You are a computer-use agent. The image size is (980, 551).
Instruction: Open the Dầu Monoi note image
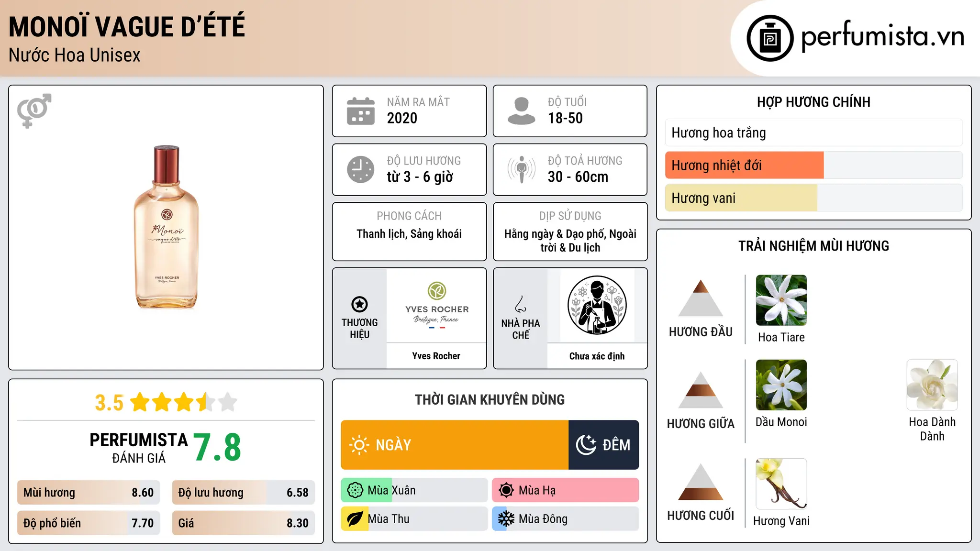pos(781,385)
